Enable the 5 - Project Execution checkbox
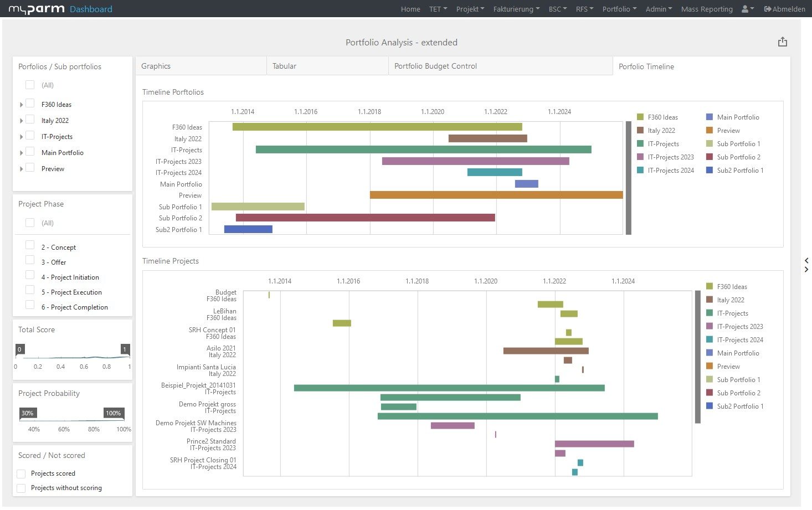This screenshot has height=510, width=812. click(30, 290)
